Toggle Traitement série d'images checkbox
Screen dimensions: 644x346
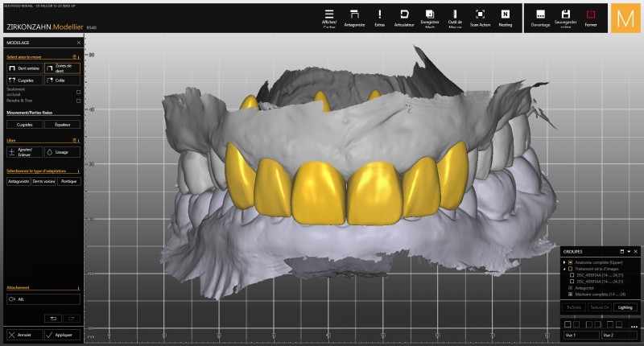[x=570, y=269]
